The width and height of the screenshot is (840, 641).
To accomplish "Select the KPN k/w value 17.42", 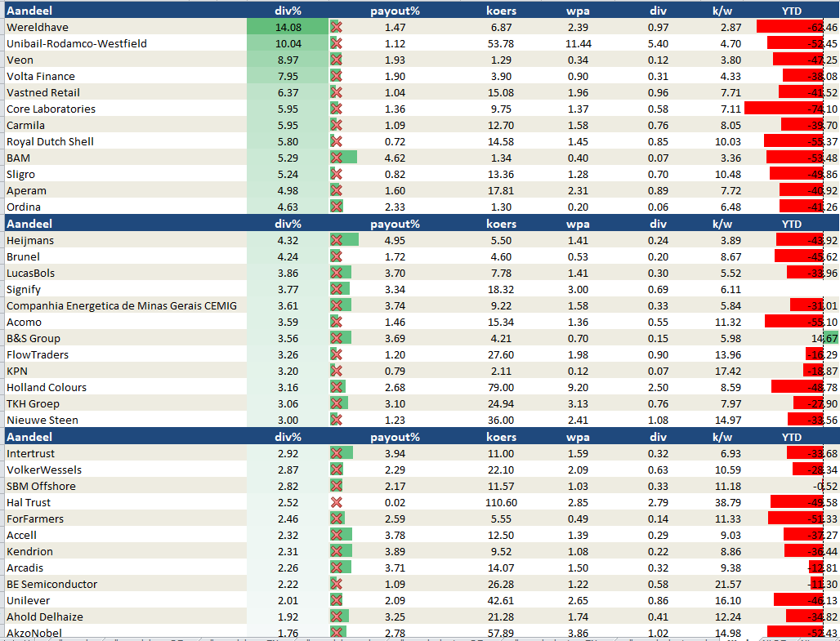I will tap(728, 371).
